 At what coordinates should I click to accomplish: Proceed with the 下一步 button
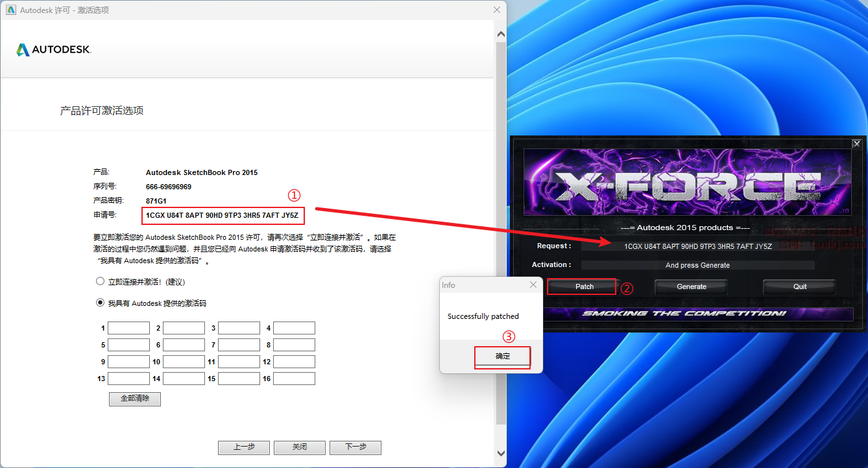click(356, 447)
